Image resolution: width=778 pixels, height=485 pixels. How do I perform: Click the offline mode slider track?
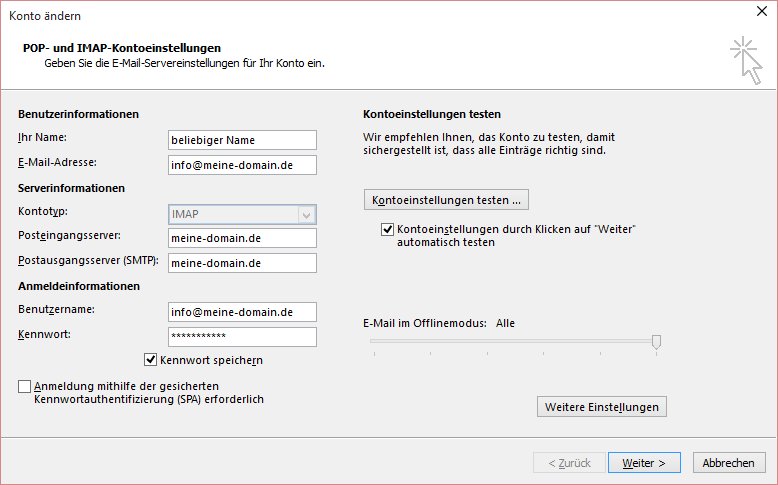coord(510,342)
